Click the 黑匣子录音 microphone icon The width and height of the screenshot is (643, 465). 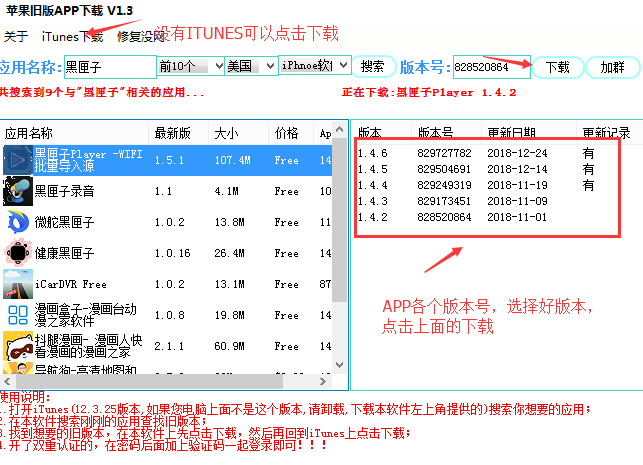[18, 191]
